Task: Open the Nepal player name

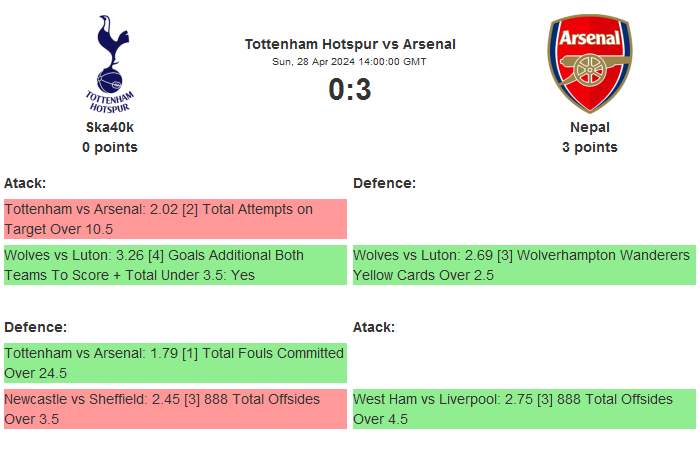Action: pos(590,127)
